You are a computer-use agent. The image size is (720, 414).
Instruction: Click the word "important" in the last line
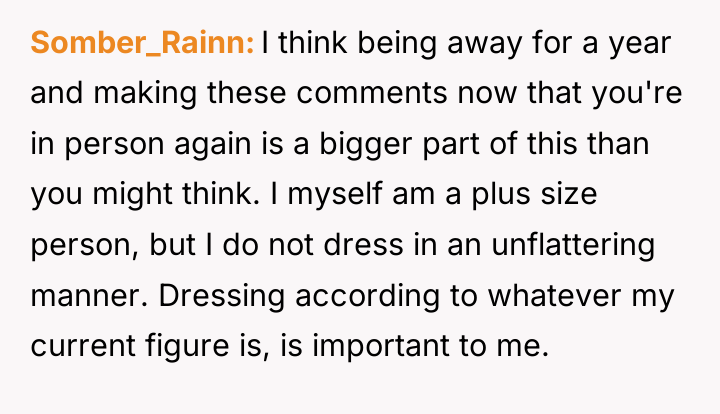pyautogui.click(x=381, y=346)
